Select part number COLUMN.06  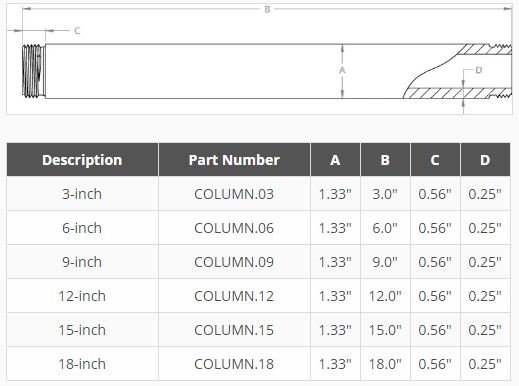[234, 228]
